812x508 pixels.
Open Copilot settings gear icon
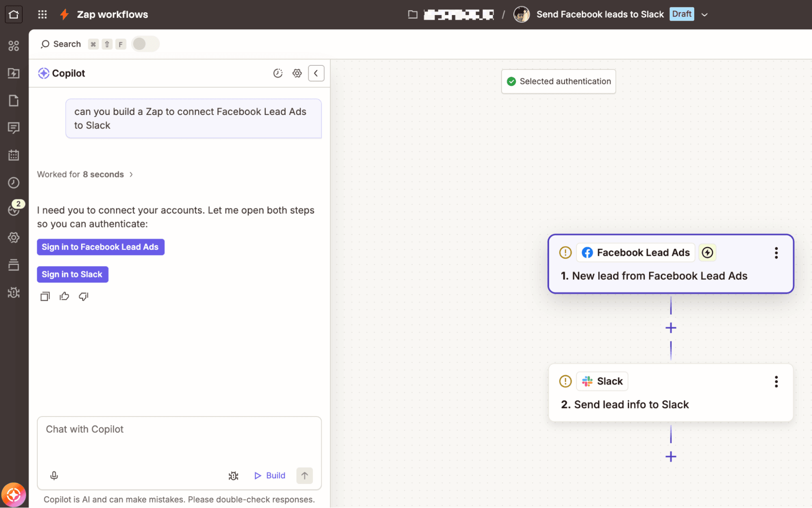pyautogui.click(x=297, y=73)
